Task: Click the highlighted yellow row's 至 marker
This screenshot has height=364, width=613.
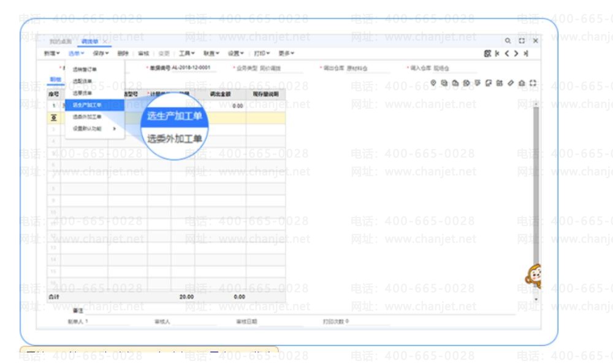Action: 53,118
